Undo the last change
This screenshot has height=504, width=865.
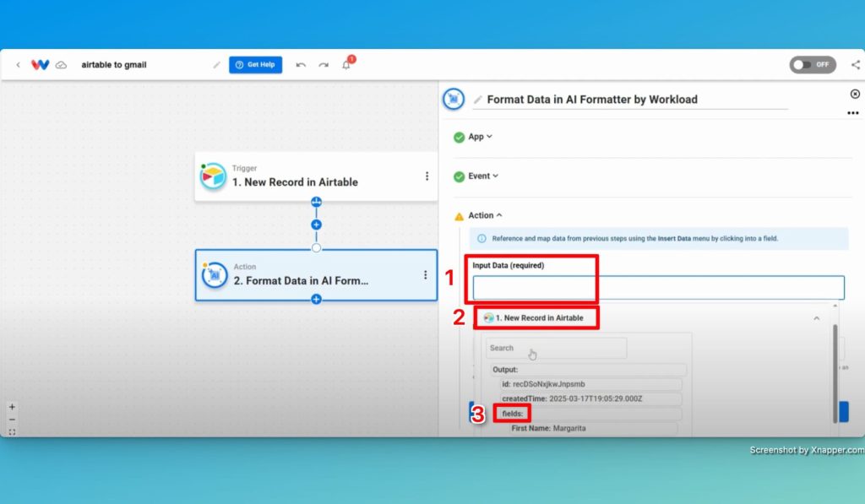(x=301, y=65)
